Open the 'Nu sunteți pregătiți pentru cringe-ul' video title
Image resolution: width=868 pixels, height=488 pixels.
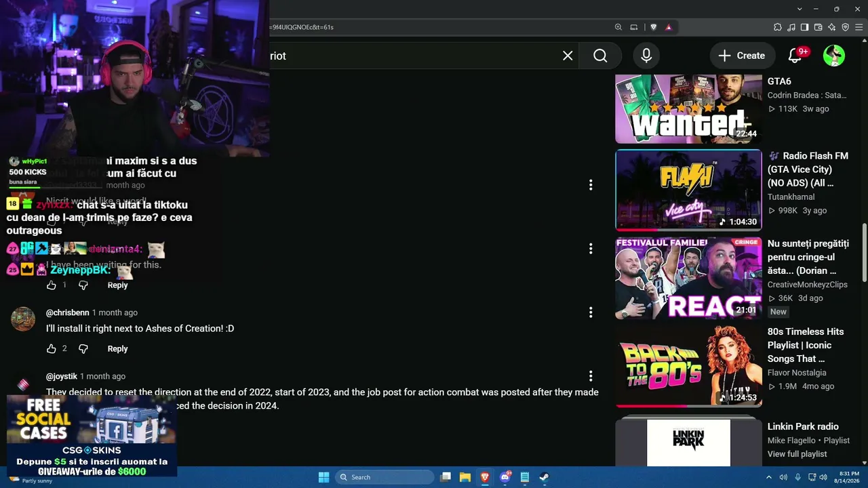(x=808, y=257)
